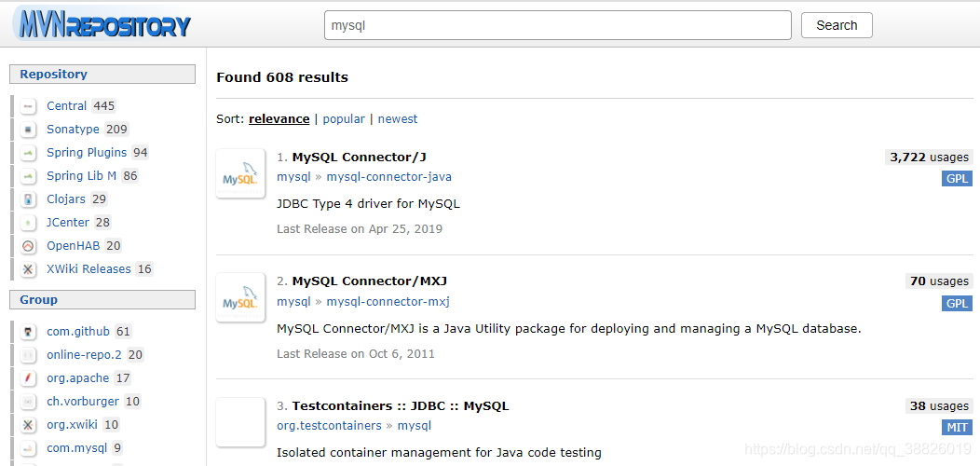Filter by XWiki Releases repository

click(x=88, y=269)
